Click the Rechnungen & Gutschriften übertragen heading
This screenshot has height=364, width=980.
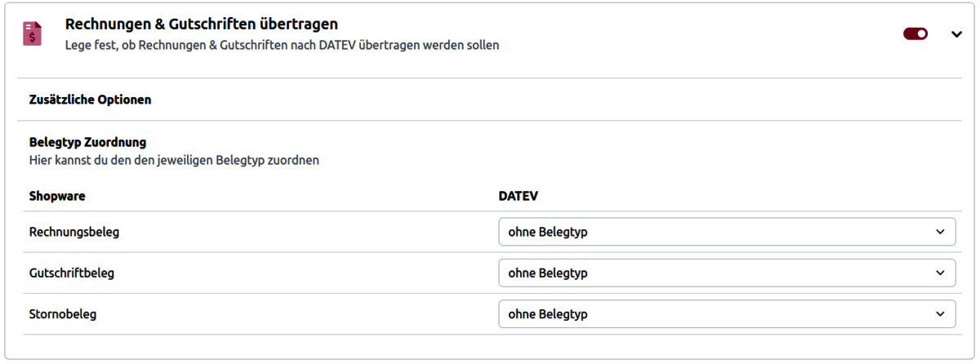click(201, 24)
